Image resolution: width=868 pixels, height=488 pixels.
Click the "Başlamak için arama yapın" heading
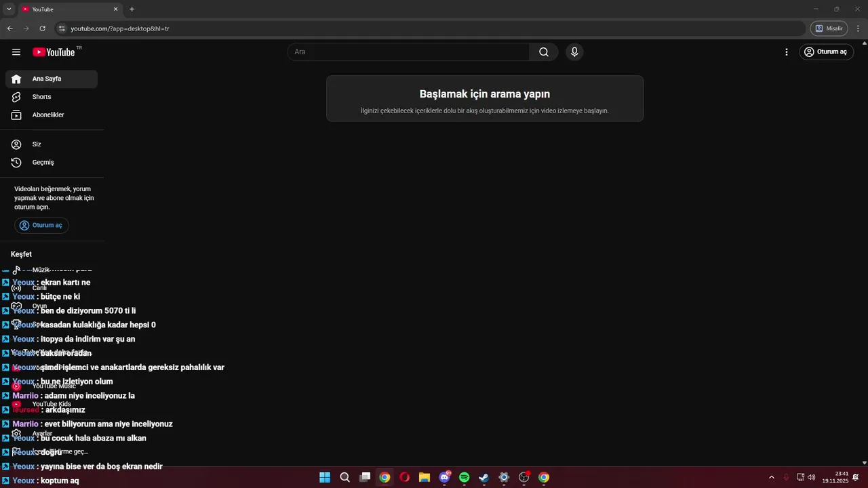[485, 94]
